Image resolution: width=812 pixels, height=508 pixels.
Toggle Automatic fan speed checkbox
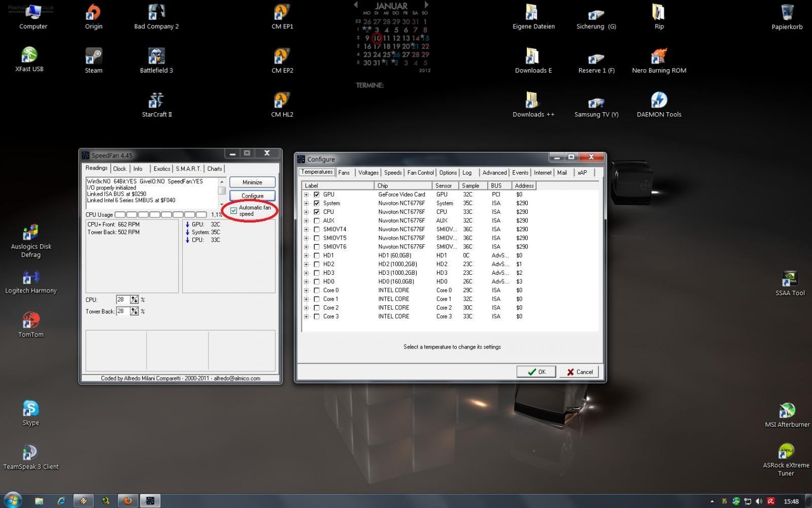coord(233,210)
